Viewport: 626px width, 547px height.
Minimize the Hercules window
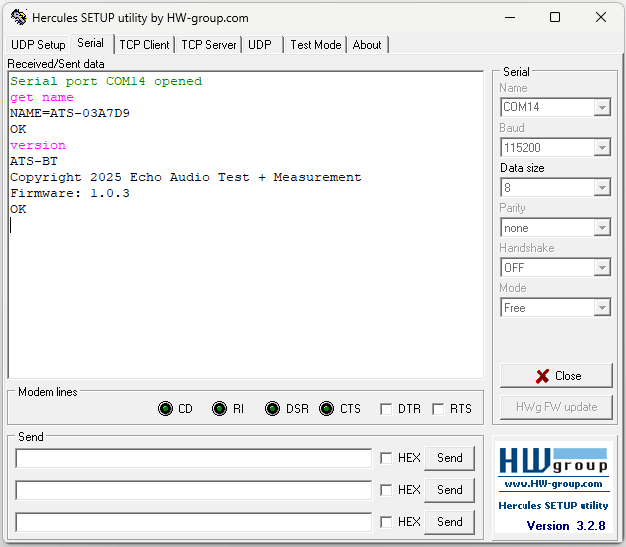tap(510, 18)
